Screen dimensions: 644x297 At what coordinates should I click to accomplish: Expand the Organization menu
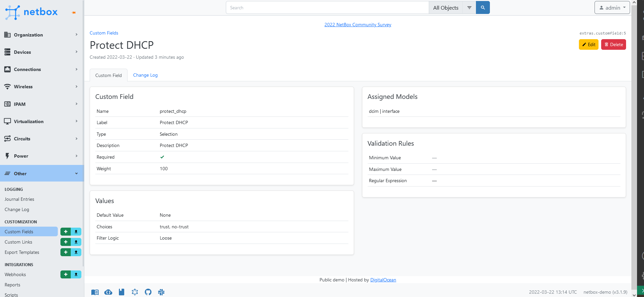[x=42, y=35]
